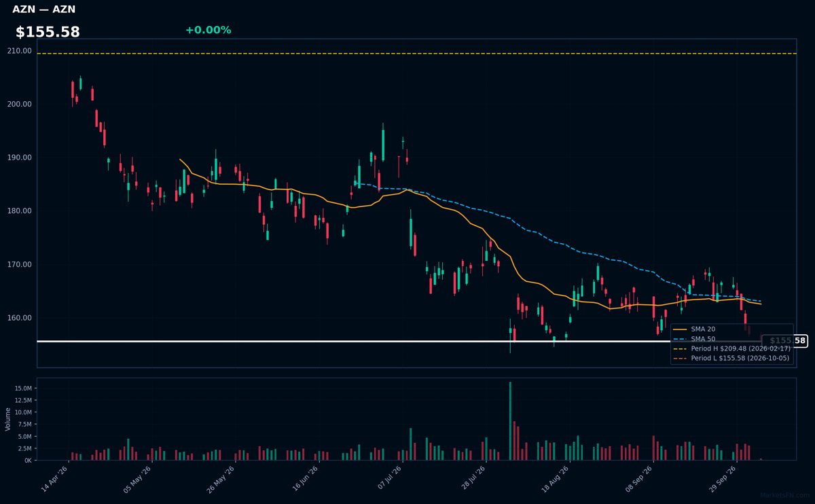Click the 200.00 price axis label
This screenshot has height=504, width=815.
[19, 104]
